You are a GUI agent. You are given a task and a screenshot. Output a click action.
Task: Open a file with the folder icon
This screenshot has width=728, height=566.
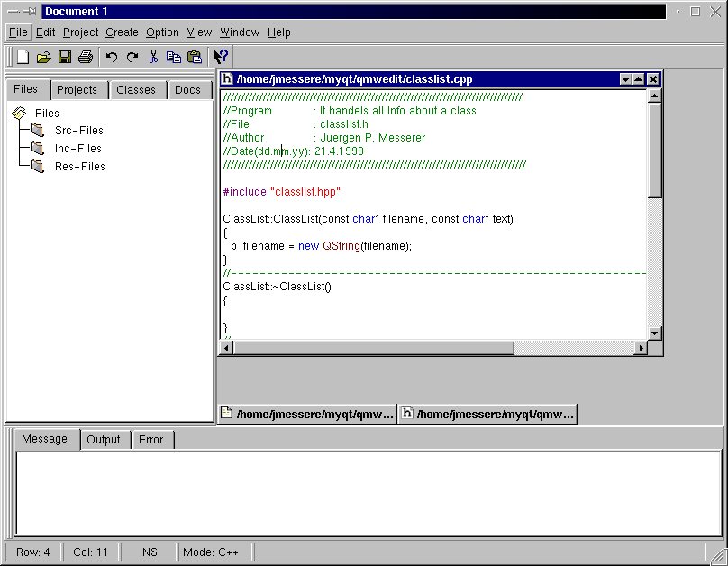[x=43, y=57]
